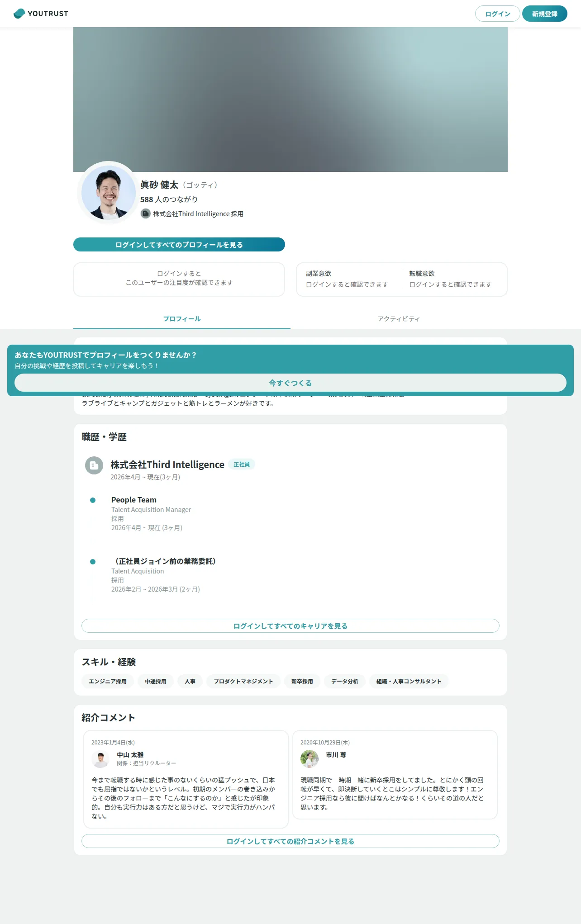Viewport: 581px width, 924px height.
Task: Switch to the プロフィール tab
Action: pyautogui.click(x=182, y=319)
